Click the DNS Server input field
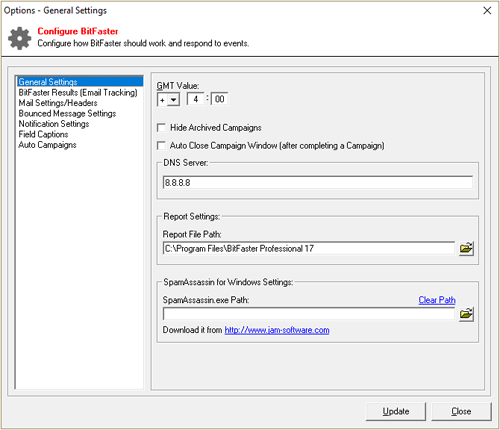Image resolution: width=500 pixels, height=430 pixels. click(x=318, y=183)
